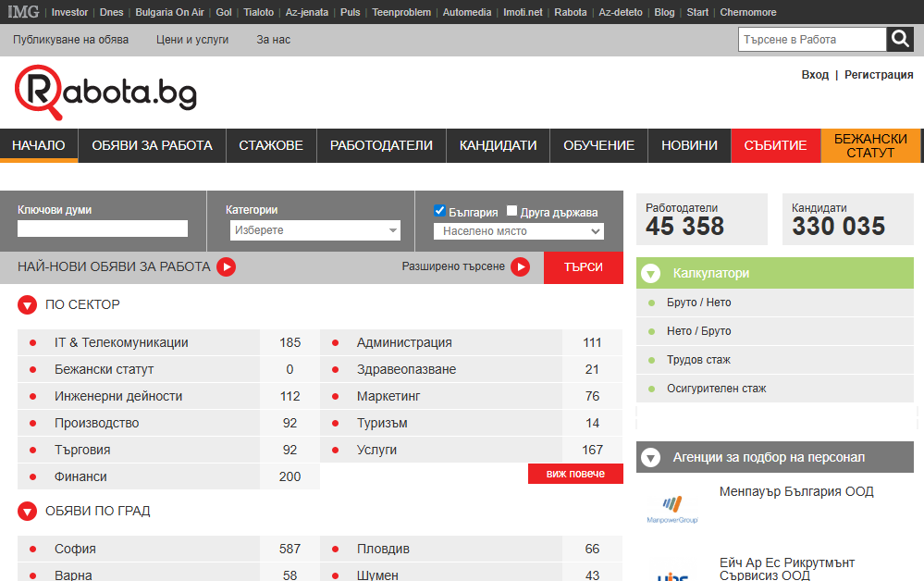
Task: Click the Вход link
Action: click(x=815, y=75)
